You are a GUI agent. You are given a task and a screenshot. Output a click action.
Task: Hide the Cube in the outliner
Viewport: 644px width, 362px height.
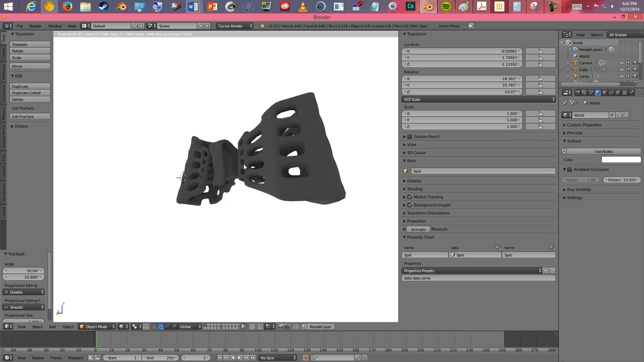pyautogui.click(x=621, y=69)
